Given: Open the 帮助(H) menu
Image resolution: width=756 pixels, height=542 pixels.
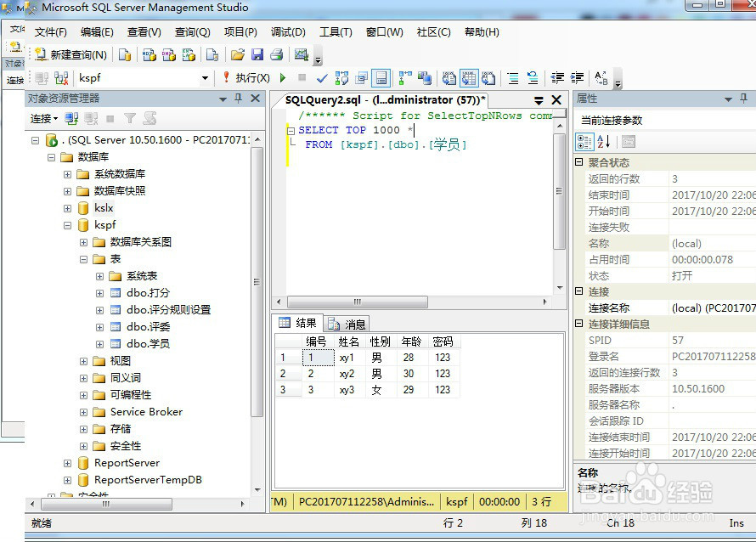Looking at the screenshot, I should 482,32.
